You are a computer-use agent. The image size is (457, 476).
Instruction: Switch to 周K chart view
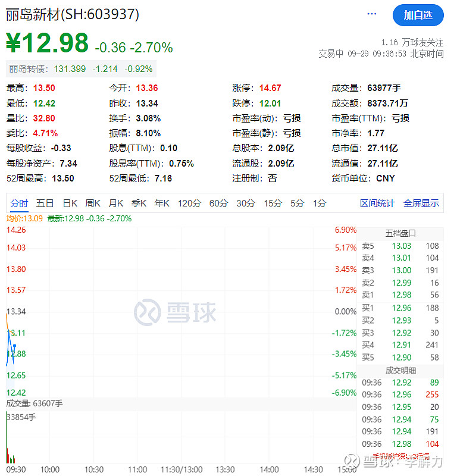[93, 203]
